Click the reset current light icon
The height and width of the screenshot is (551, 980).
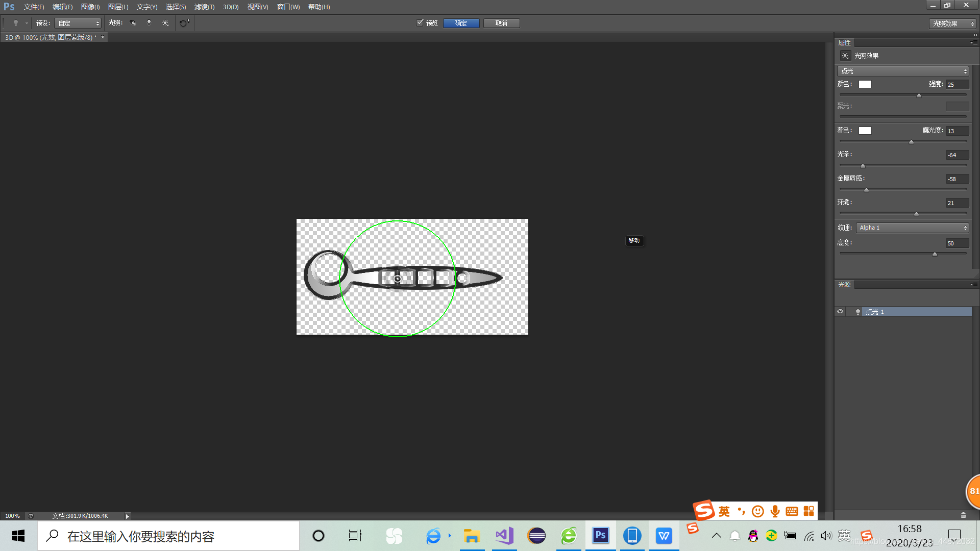(184, 23)
